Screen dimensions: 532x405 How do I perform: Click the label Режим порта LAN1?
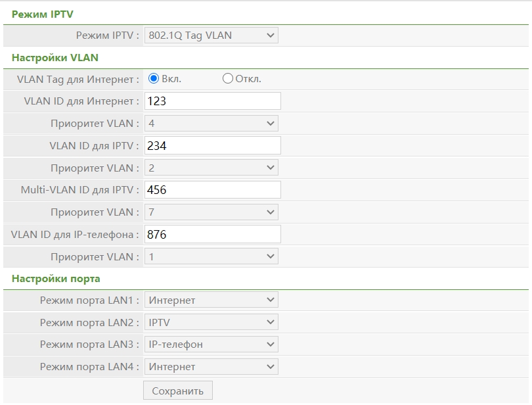coord(89,300)
